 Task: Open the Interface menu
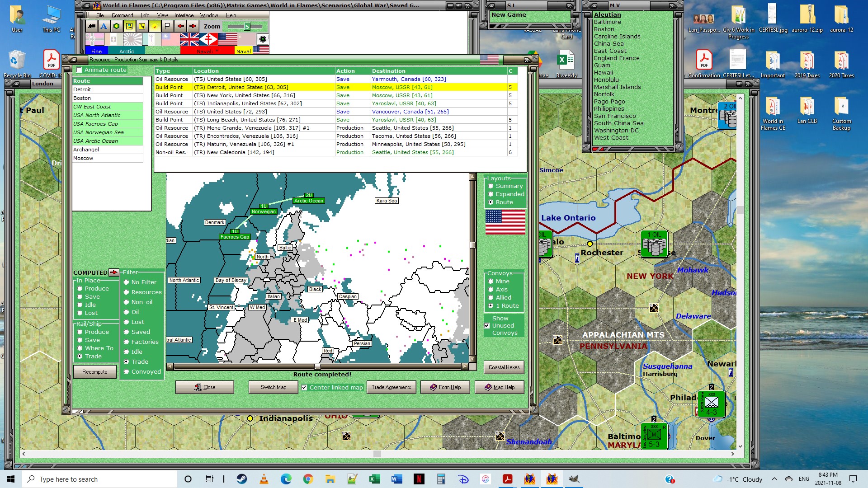click(184, 15)
